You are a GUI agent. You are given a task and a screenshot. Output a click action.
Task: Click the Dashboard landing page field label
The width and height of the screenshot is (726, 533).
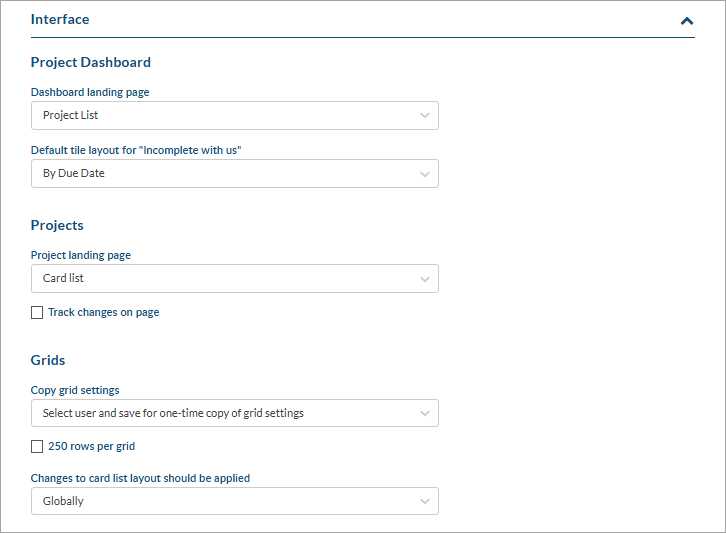click(x=90, y=92)
